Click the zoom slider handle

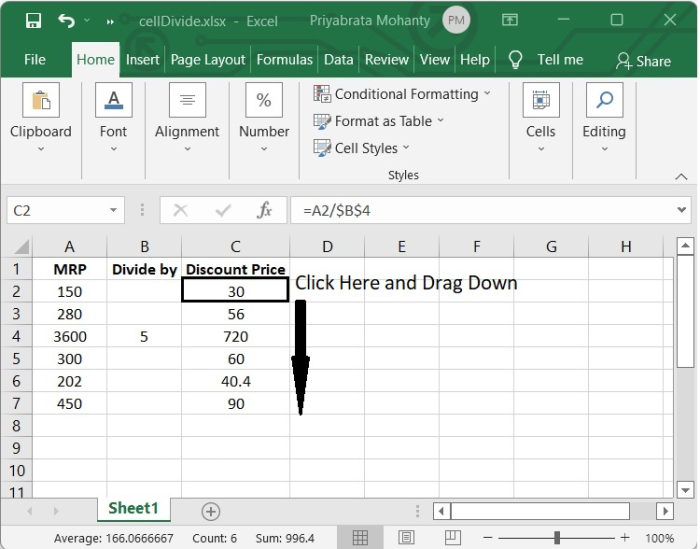coord(557,538)
